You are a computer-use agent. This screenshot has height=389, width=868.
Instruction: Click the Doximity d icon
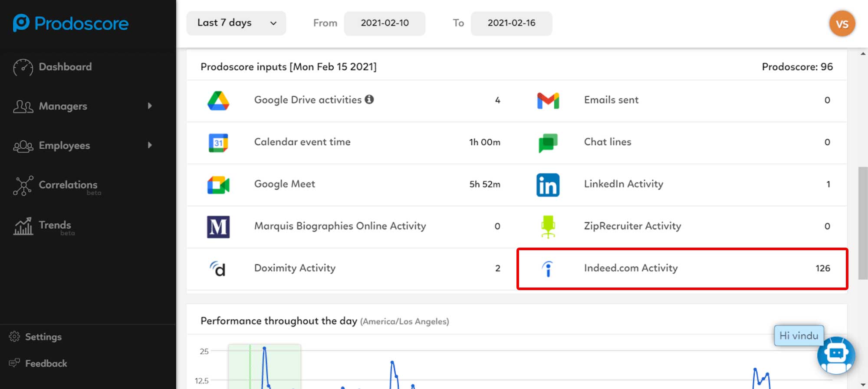[217, 269]
